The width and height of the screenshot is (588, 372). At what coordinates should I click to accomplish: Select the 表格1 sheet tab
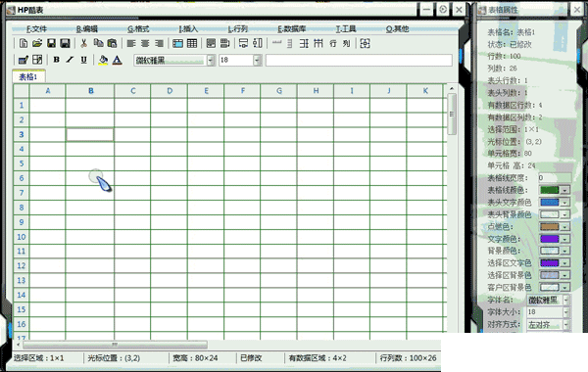(28, 76)
